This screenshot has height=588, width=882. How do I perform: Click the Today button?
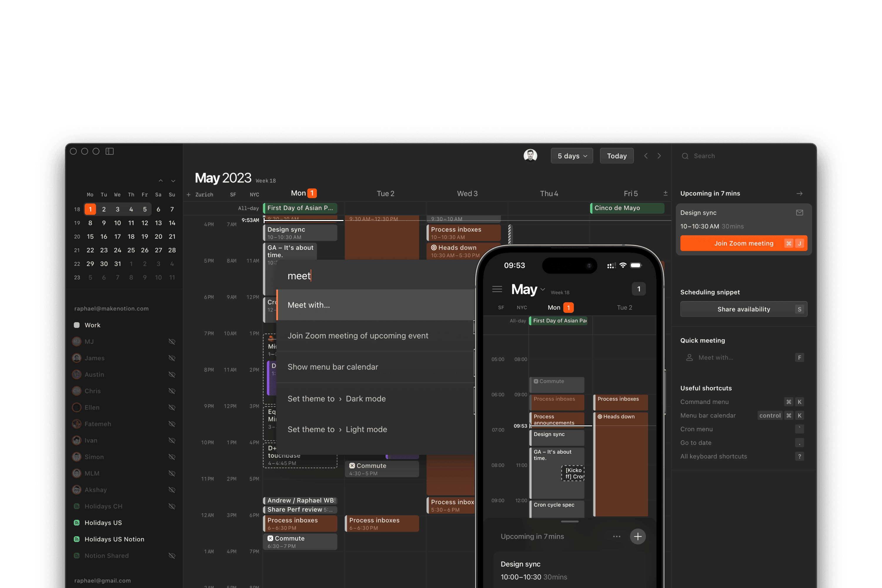pos(617,156)
